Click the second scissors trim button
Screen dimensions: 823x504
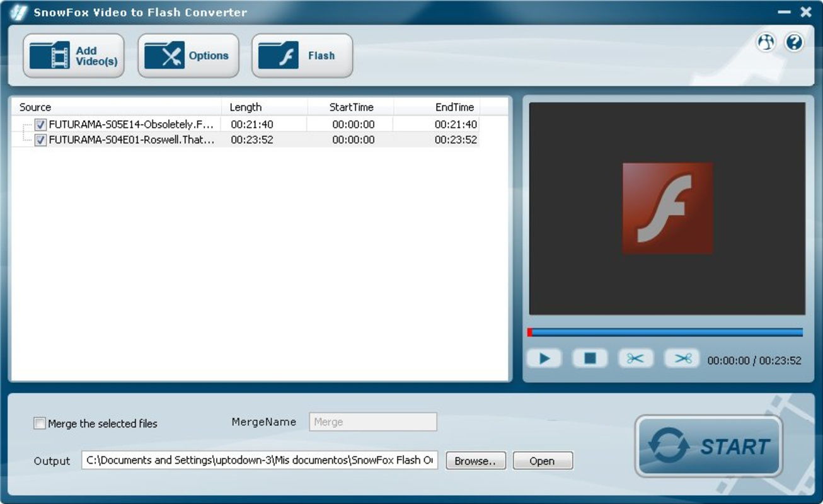(x=682, y=358)
